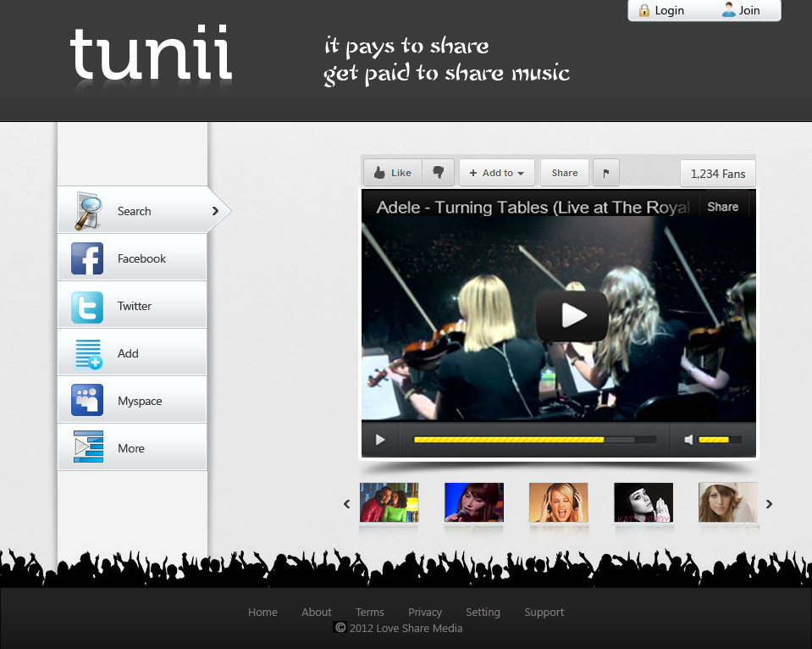Viewport: 812px width, 649px height.
Task: Click the Add list icon
Action: (89, 354)
